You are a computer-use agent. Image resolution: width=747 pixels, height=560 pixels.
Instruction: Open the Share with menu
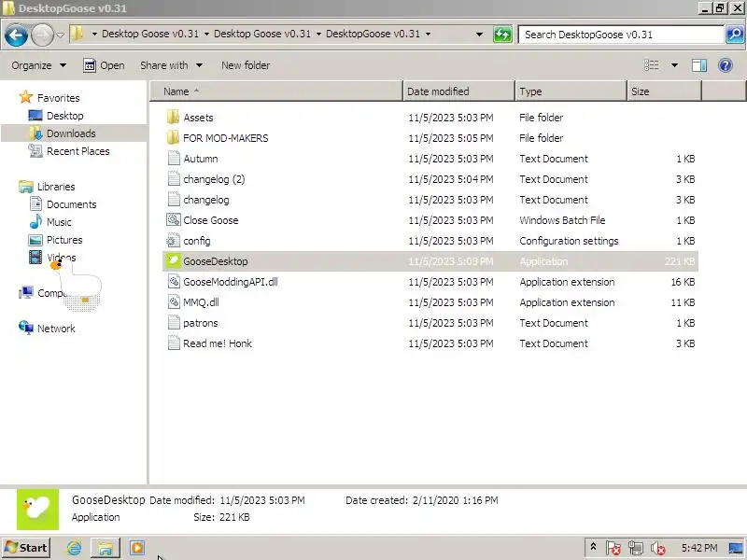171,65
